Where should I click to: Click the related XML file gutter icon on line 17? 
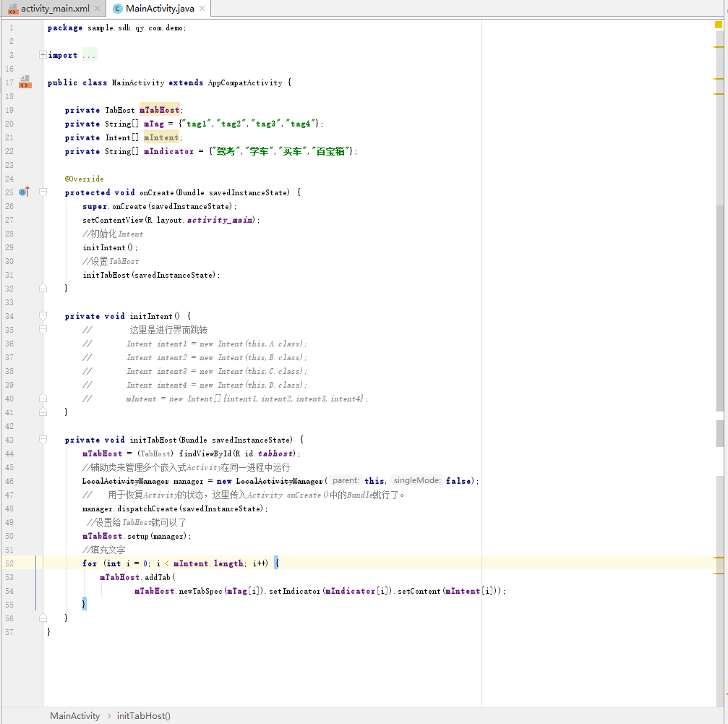tap(25, 81)
